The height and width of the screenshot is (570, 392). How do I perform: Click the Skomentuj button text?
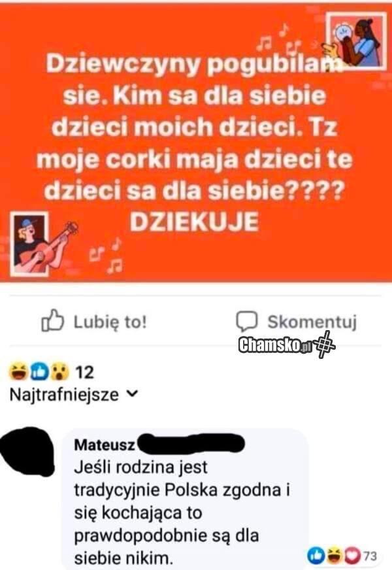coord(312,322)
